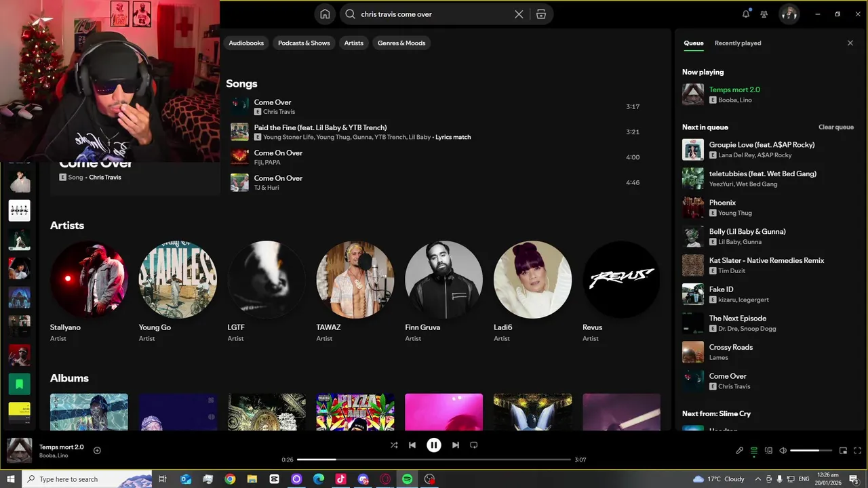Select The Next Episode in queue

pos(769,323)
